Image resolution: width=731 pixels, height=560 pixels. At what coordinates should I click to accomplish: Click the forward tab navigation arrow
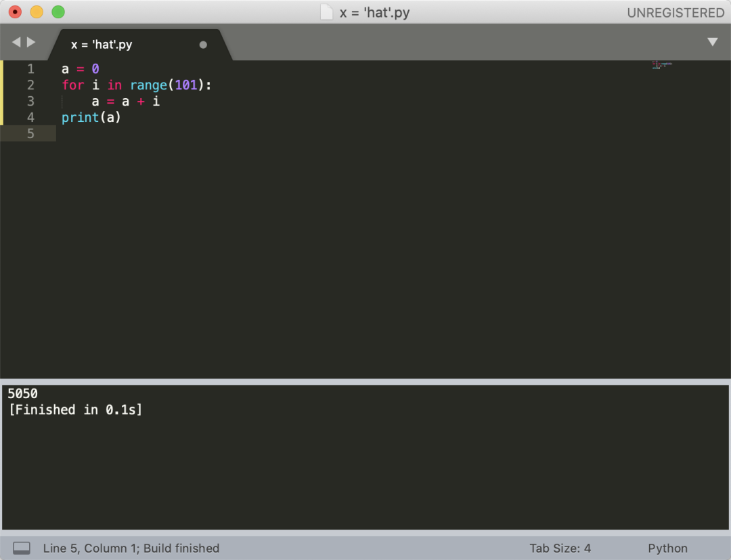pyautogui.click(x=31, y=43)
